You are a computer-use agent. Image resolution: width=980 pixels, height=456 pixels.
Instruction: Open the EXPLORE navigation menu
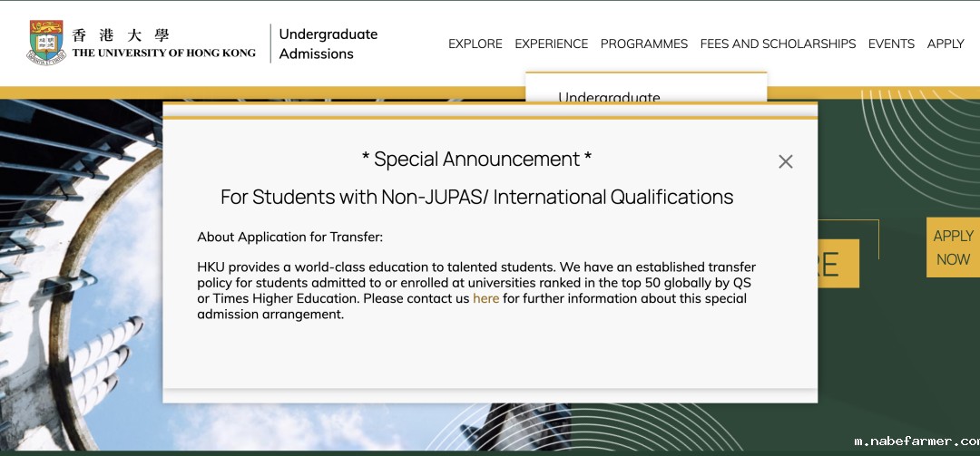click(475, 44)
